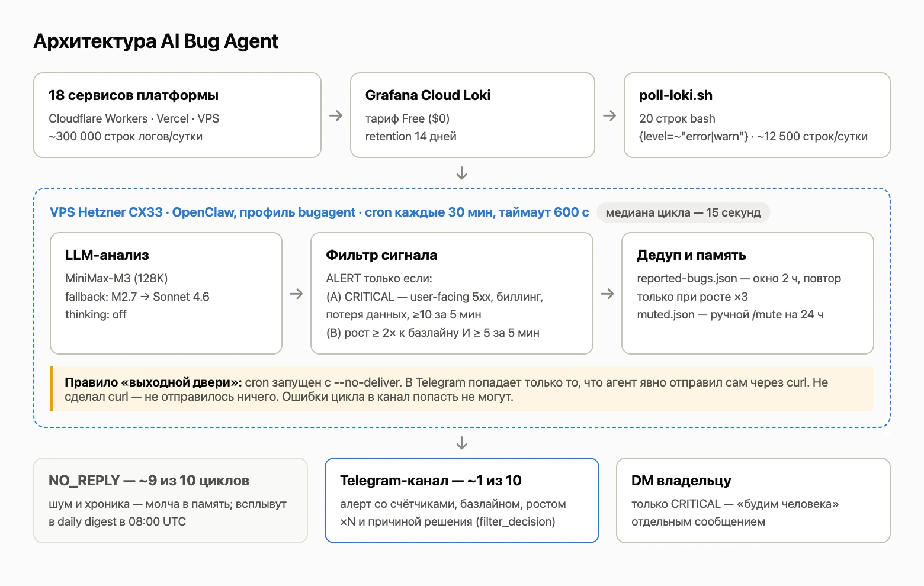Select the Grafana Cloud Loki box
Screen dimensions: 924x586
tap(473, 115)
